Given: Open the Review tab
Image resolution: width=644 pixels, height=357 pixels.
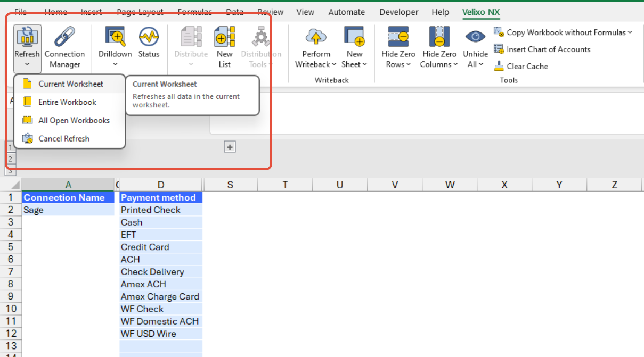Looking at the screenshot, I should 271,12.
